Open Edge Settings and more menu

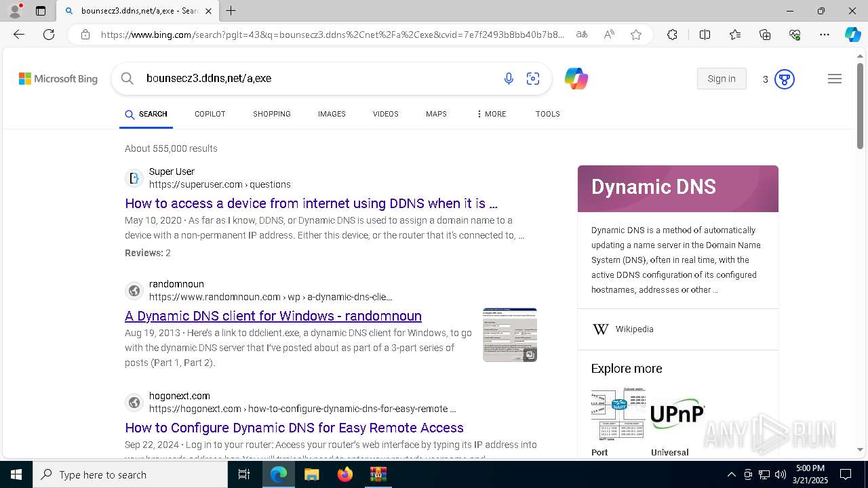click(x=825, y=35)
